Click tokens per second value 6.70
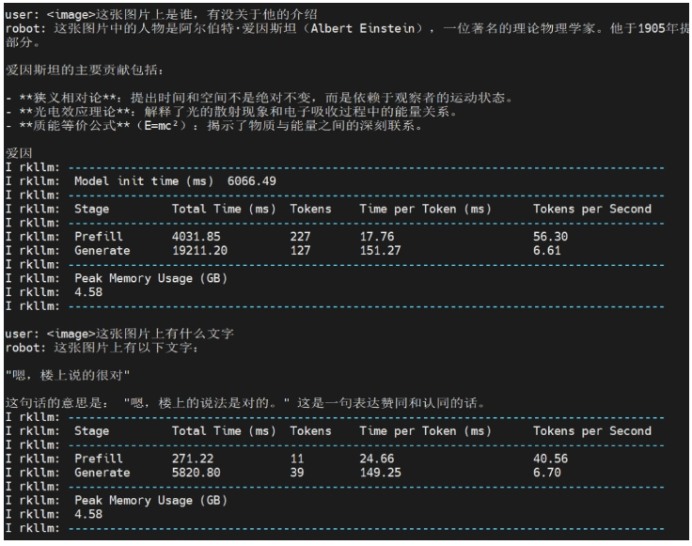The height and width of the screenshot is (546, 692). [x=547, y=473]
